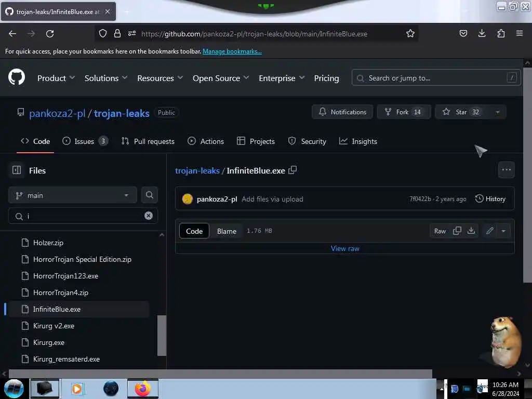
Task: Expand the Enterprise menu
Action: pyautogui.click(x=281, y=78)
